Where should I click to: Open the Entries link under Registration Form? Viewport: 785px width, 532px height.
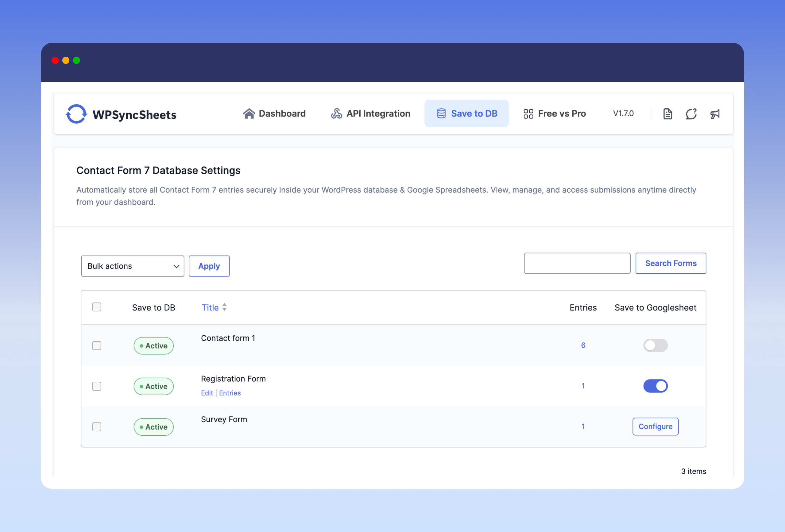(230, 393)
